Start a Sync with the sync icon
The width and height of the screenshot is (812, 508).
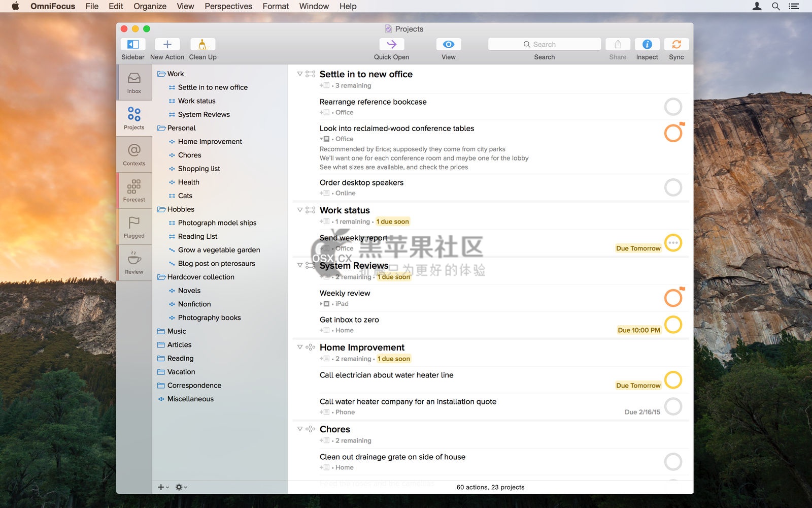[676, 44]
